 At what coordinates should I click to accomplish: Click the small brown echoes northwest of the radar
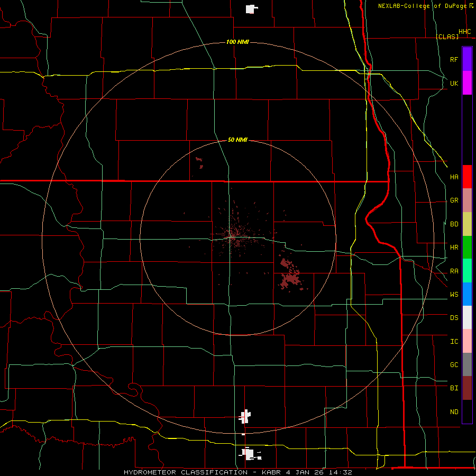tap(200, 162)
